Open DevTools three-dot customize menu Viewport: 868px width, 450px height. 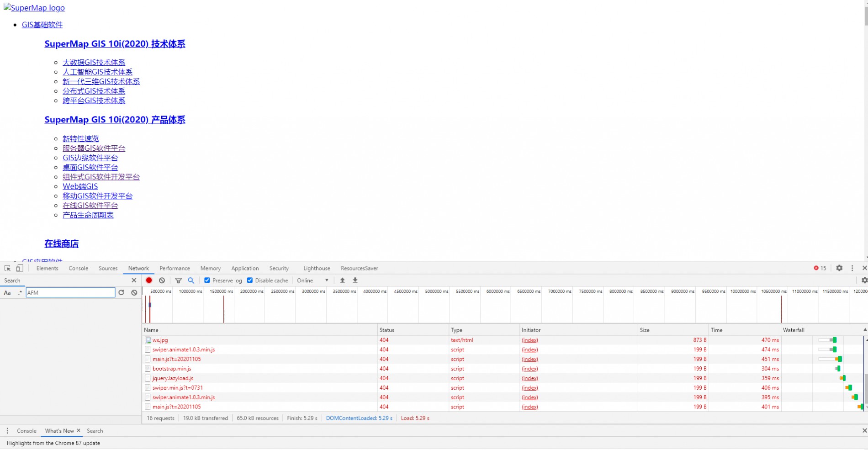852,268
